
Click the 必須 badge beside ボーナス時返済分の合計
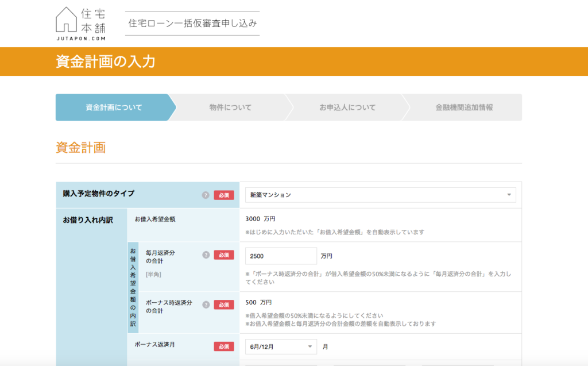pos(223,305)
